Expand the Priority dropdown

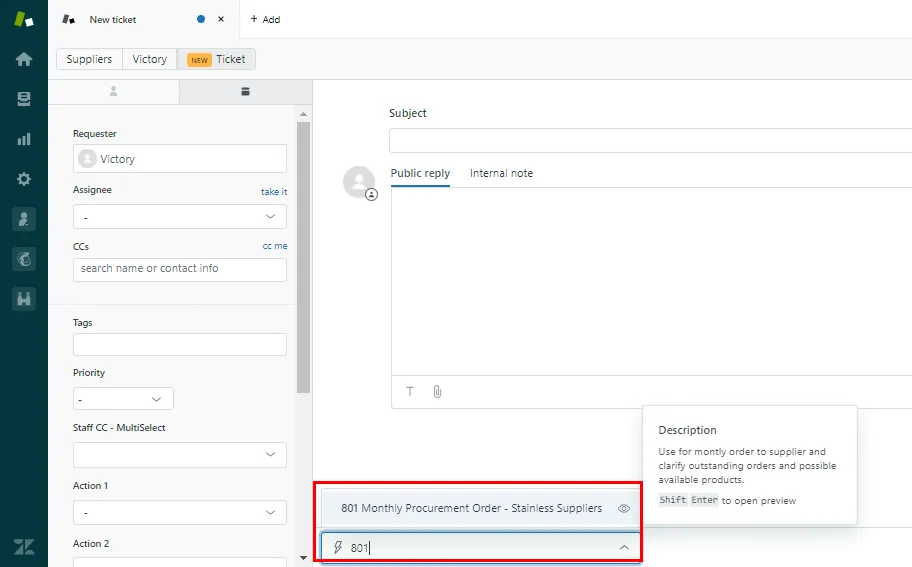pyautogui.click(x=123, y=399)
